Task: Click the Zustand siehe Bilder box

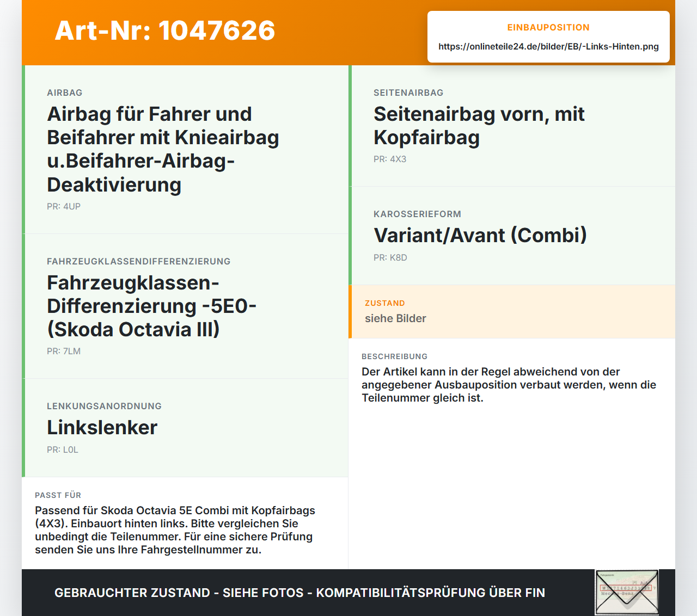Action: coord(512,311)
